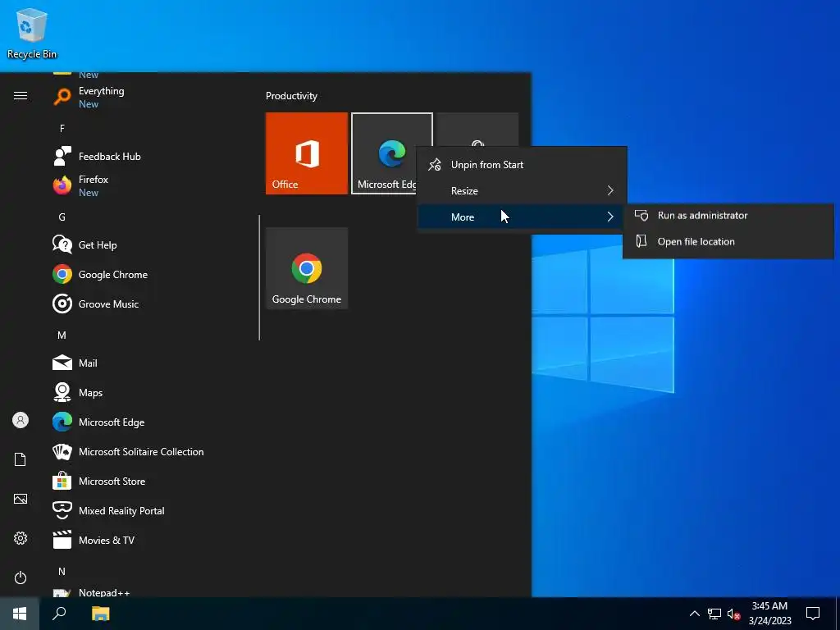Click the Office tile
Screen dimensions: 840x630
pos(307,153)
